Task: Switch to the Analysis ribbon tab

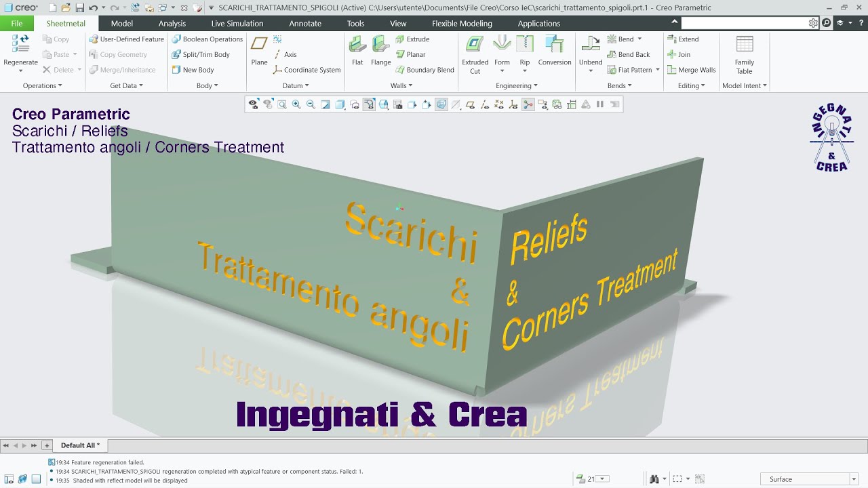Action: tap(172, 23)
